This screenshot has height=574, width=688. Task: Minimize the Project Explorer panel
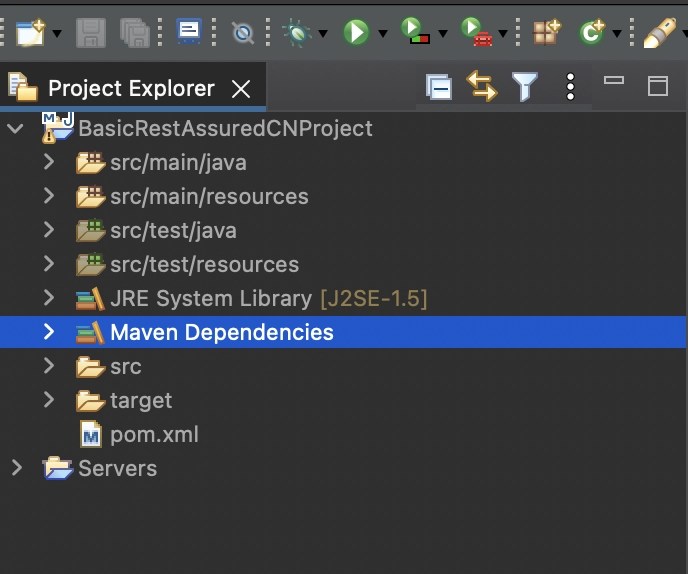[613, 80]
